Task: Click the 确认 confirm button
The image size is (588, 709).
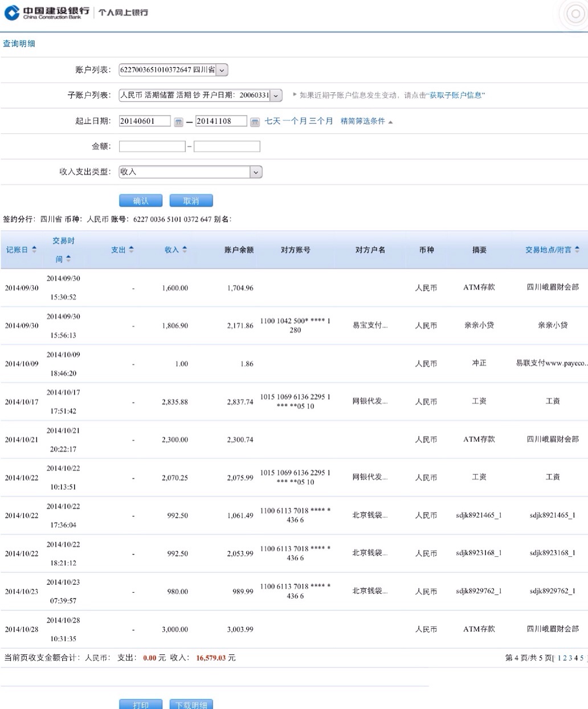Action: [x=141, y=200]
